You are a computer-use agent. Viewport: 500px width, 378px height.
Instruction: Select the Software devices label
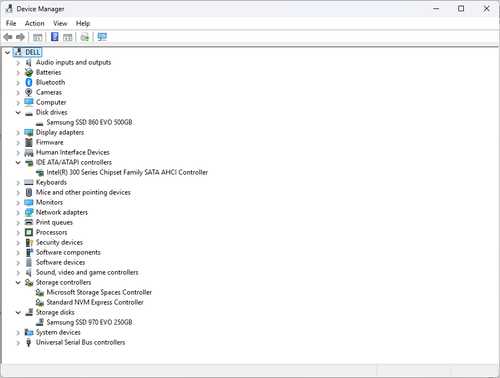click(x=60, y=262)
